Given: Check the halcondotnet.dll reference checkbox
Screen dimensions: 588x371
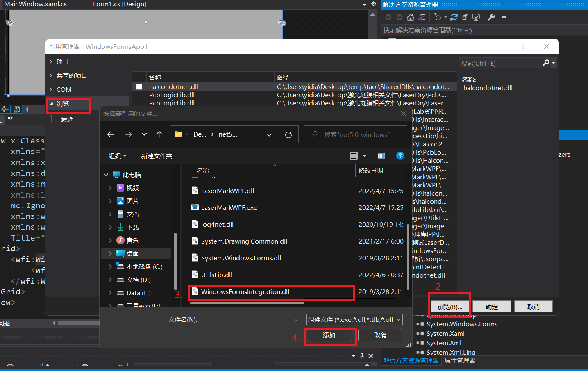Looking at the screenshot, I should coord(139,86).
